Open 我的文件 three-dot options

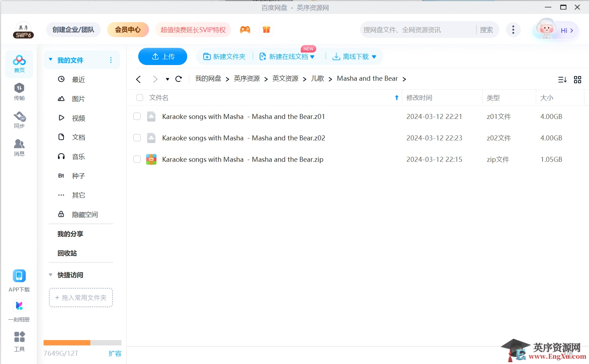coord(111,60)
